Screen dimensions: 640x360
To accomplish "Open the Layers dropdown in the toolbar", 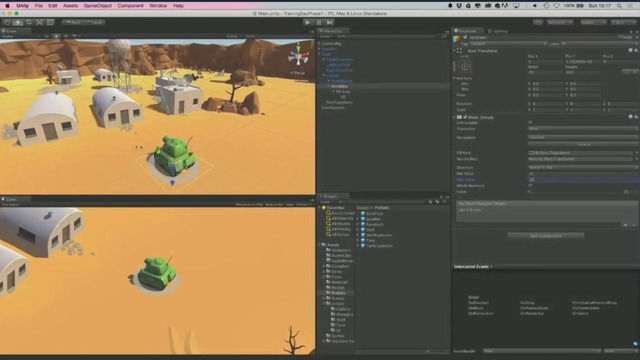I will click(x=593, y=22).
